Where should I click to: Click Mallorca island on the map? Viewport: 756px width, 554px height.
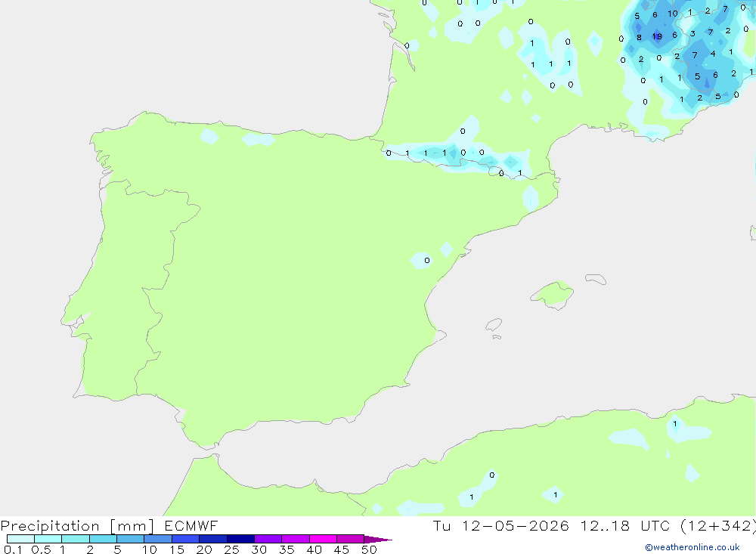(x=553, y=294)
